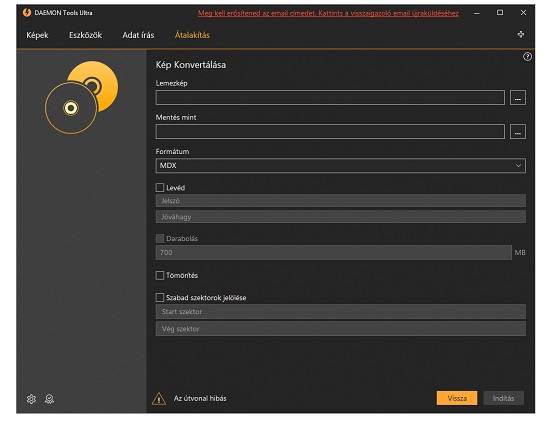Click the email confirmation red link
The height and width of the screenshot is (422, 550).
[x=328, y=13]
